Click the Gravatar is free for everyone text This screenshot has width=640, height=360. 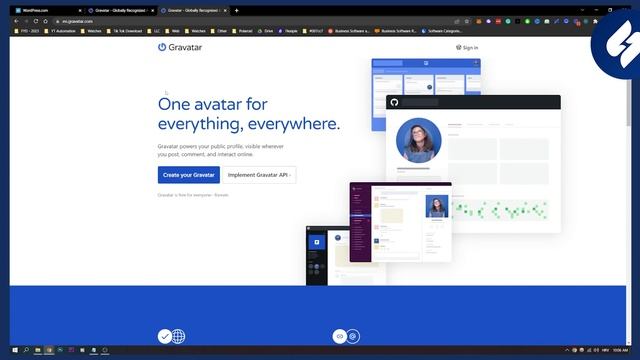tap(193, 195)
